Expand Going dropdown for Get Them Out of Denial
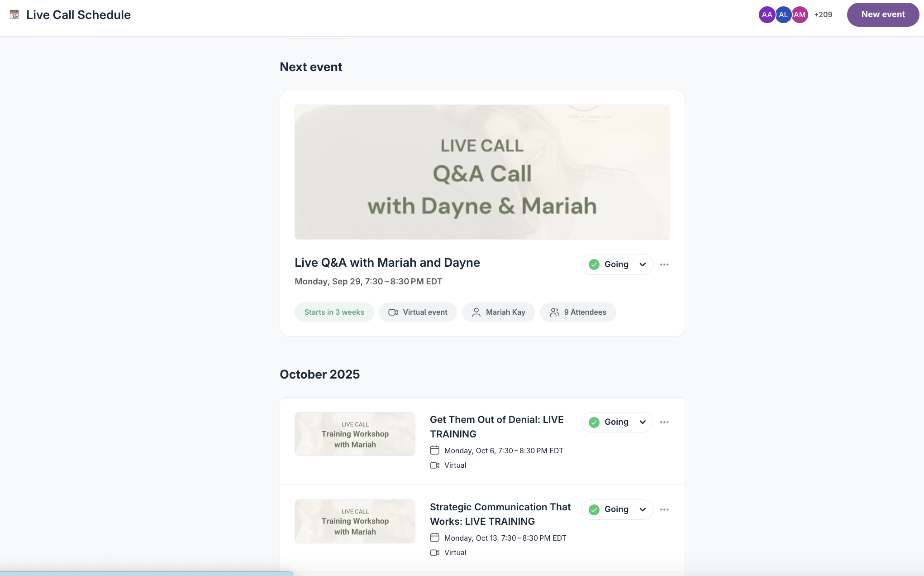Image resolution: width=924 pixels, height=576 pixels. pos(642,422)
